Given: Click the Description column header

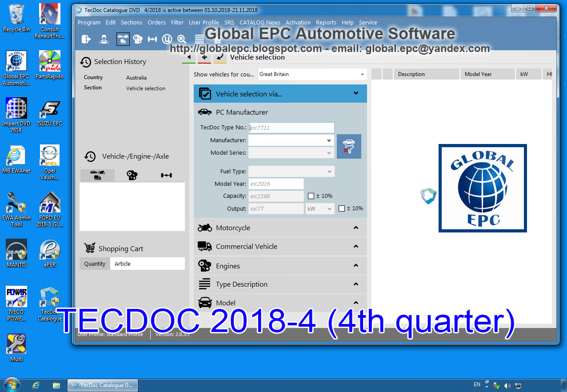Looking at the screenshot, I should pyautogui.click(x=427, y=74).
